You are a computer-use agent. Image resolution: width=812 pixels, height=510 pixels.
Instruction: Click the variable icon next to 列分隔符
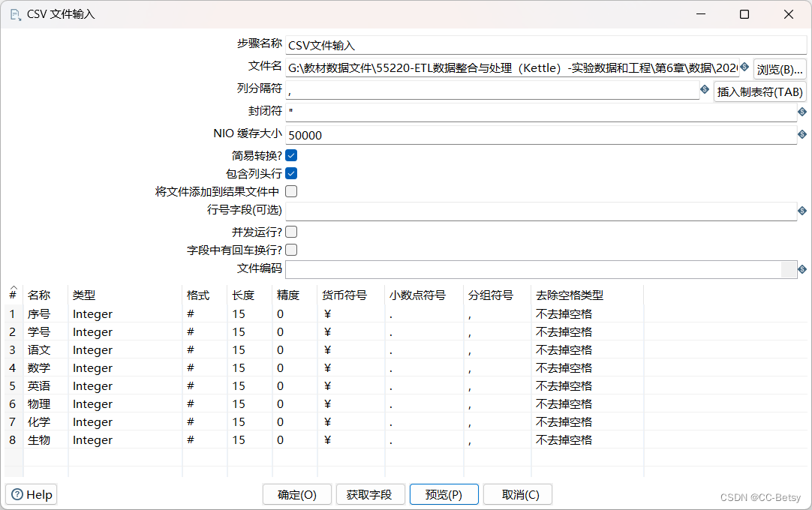(x=704, y=89)
